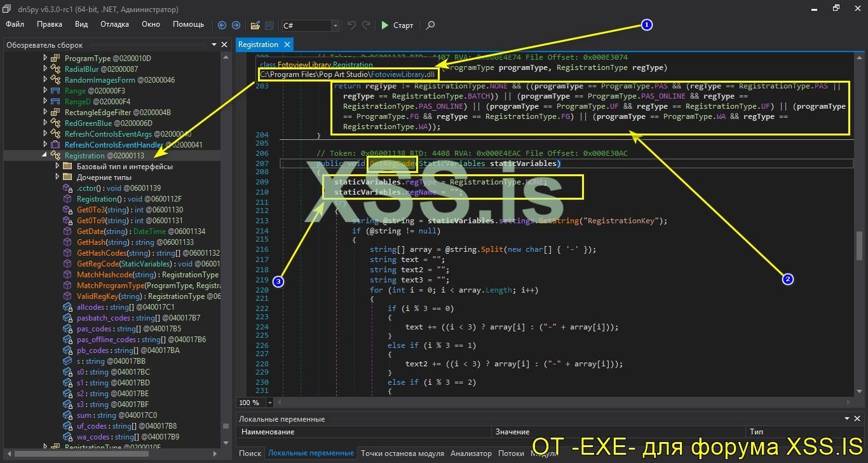
Task: Click the Registration class icon in tree
Action: point(56,156)
